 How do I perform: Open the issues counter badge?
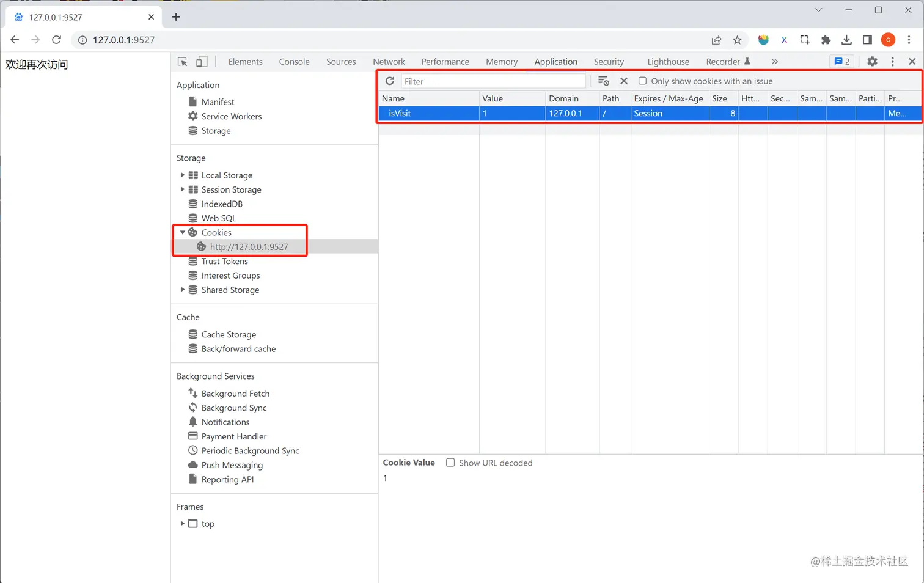click(x=842, y=62)
